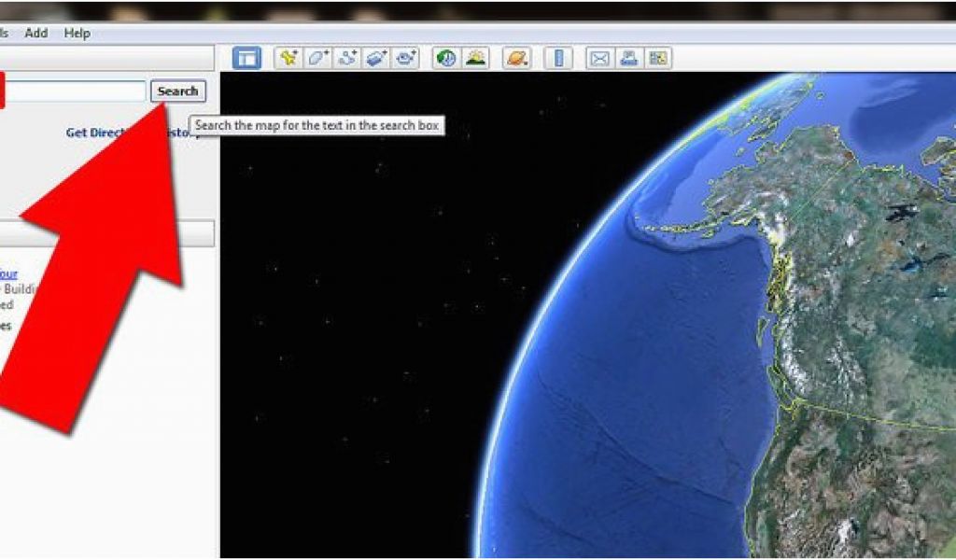Switch between Earth, Sky and planets

tap(517, 59)
